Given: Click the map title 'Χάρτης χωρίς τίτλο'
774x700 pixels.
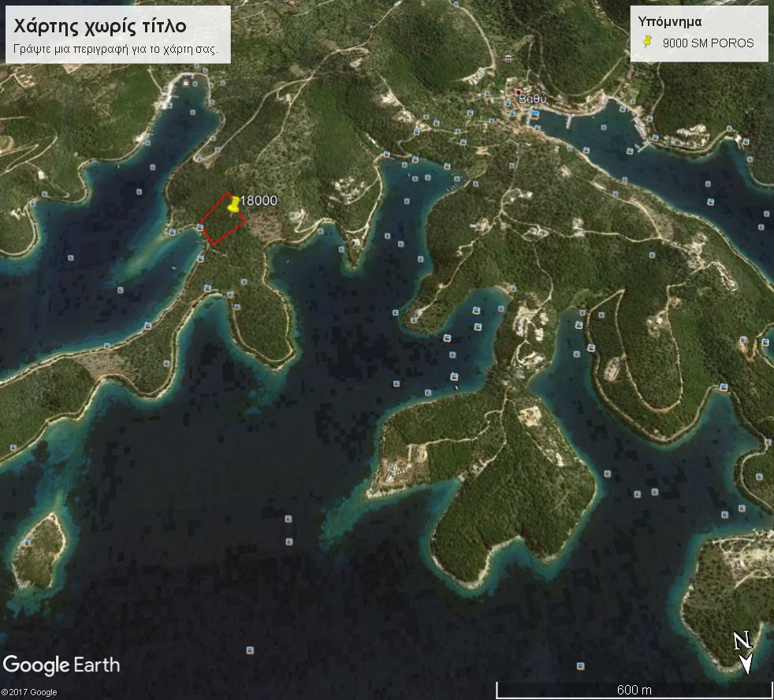Looking at the screenshot, I should pyautogui.click(x=100, y=26).
